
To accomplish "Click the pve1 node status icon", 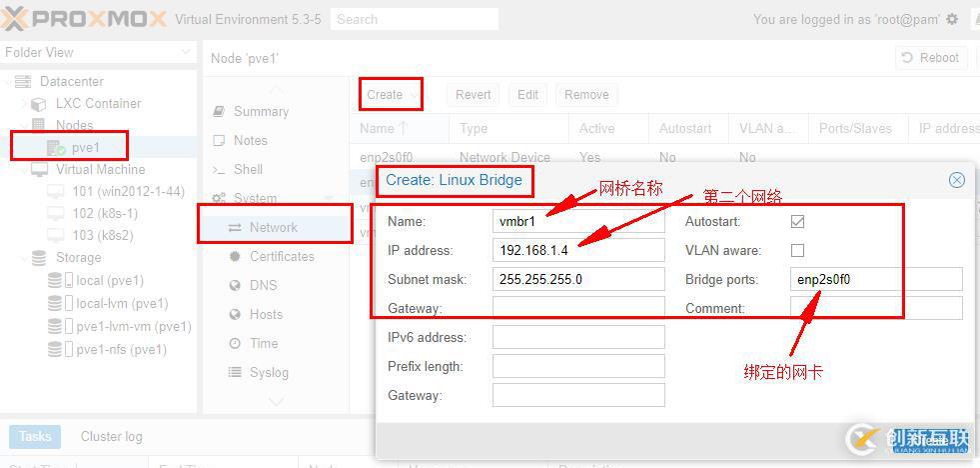I will tap(56, 148).
